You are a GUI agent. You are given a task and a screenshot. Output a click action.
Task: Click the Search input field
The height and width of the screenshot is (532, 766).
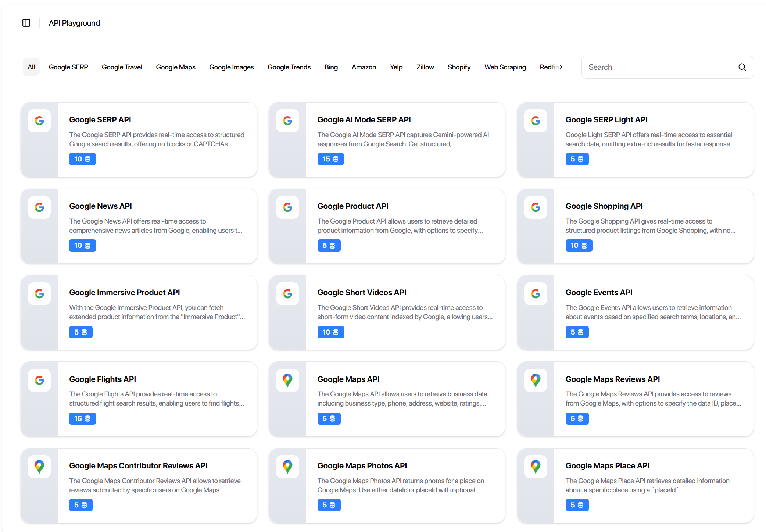pyautogui.click(x=658, y=67)
